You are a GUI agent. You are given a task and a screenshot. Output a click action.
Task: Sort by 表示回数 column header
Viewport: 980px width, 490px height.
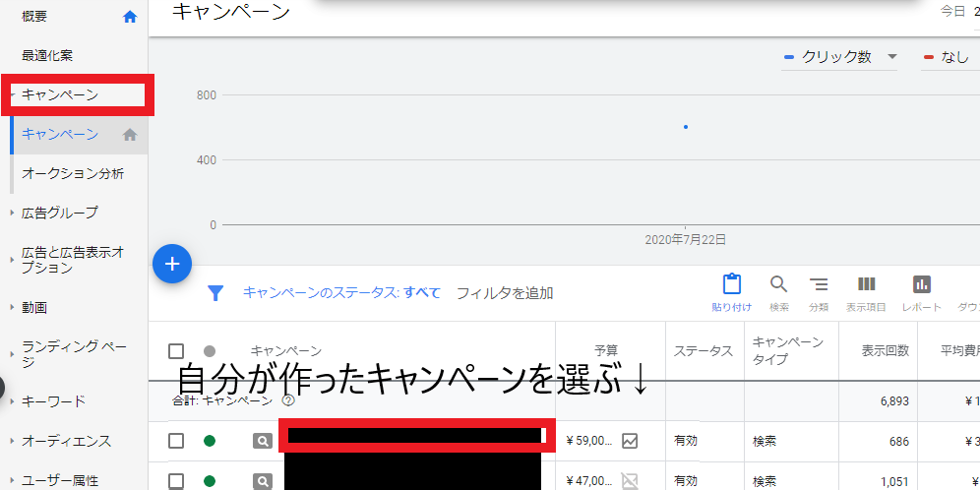[x=885, y=351]
